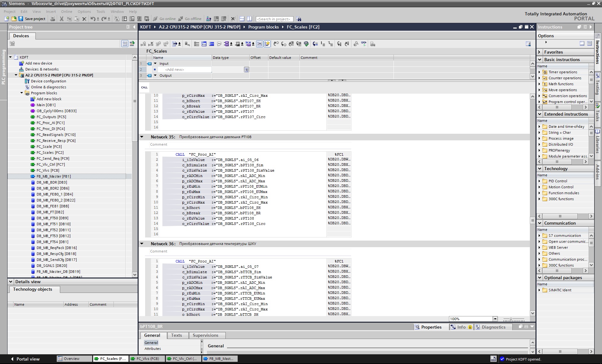Expand PID Control technology folder
This screenshot has height=364, width=602.
tap(539, 181)
